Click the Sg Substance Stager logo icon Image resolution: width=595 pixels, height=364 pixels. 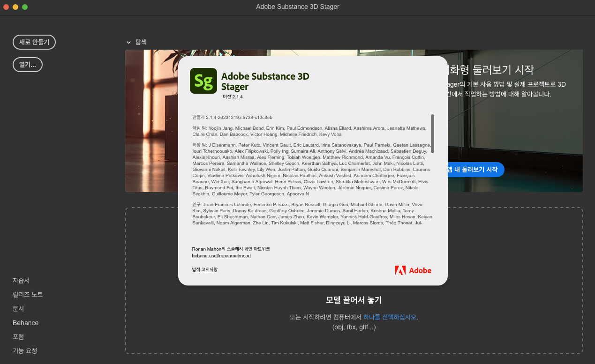coord(203,81)
